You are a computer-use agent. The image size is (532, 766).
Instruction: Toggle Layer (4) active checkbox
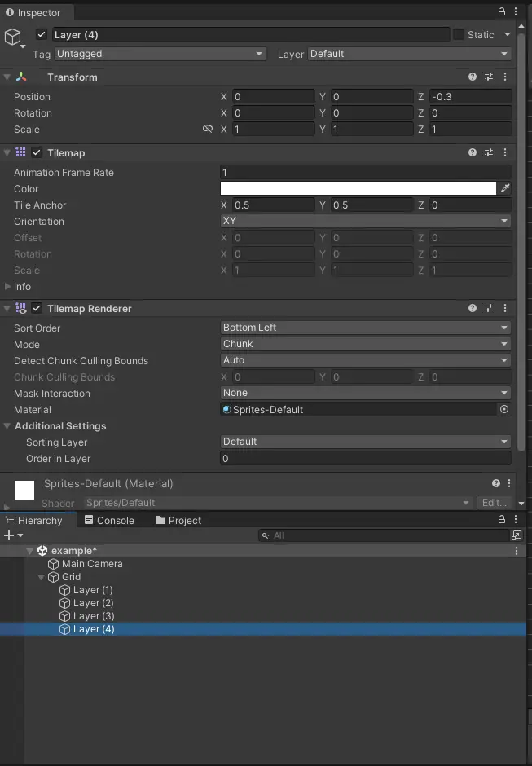[x=42, y=34]
